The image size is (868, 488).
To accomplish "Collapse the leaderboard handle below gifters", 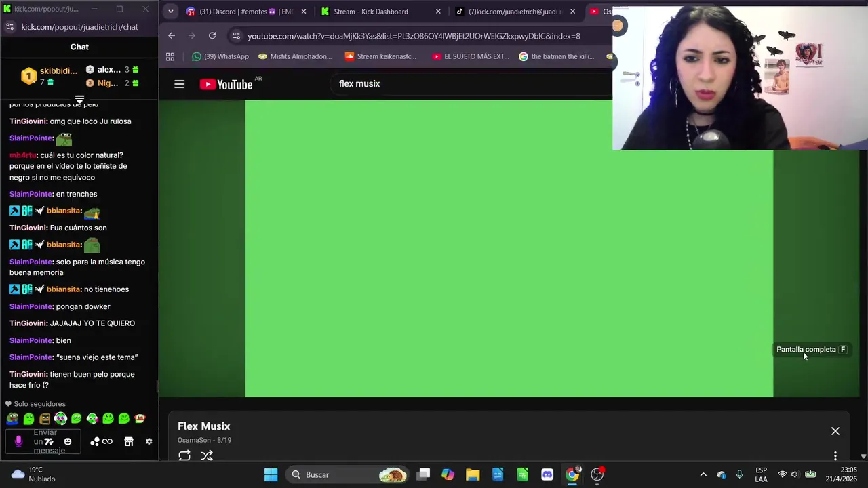I will coord(79,100).
